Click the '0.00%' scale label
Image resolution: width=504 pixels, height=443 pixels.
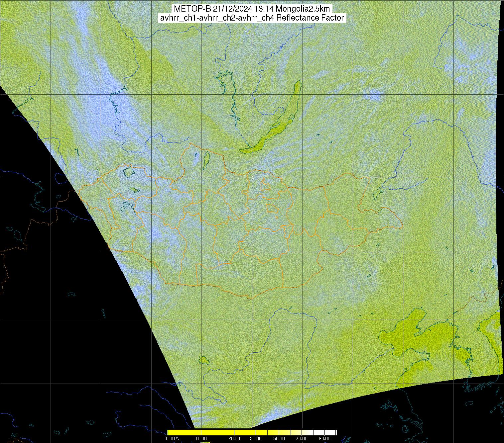[172, 439]
